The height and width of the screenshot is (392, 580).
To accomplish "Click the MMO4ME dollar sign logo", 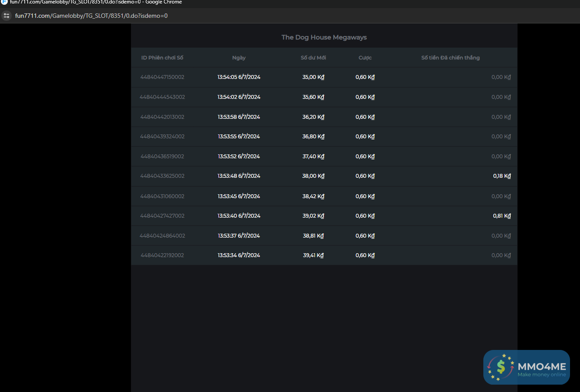I will (501, 367).
